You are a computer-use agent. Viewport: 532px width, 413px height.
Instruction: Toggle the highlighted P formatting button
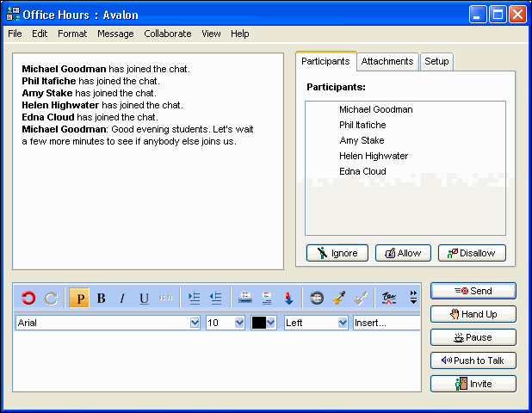tap(79, 299)
